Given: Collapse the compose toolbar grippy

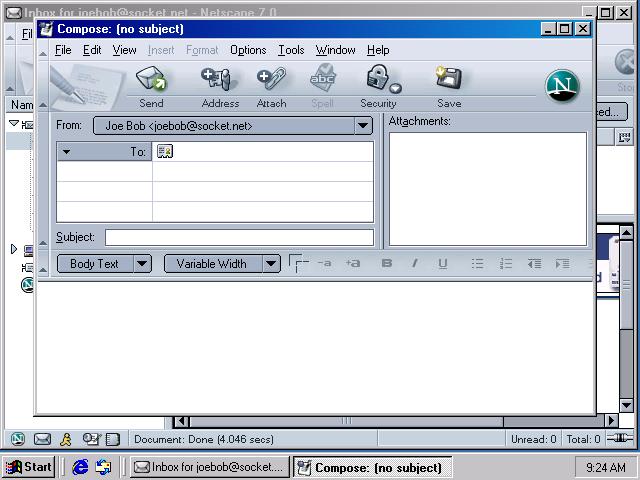Looking at the screenshot, I should [x=43, y=87].
